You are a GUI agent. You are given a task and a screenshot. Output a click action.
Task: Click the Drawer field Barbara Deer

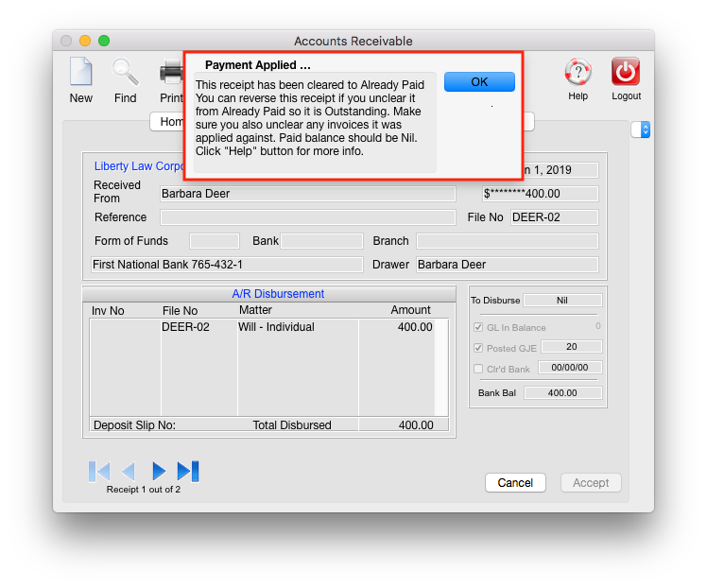coord(507,265)
